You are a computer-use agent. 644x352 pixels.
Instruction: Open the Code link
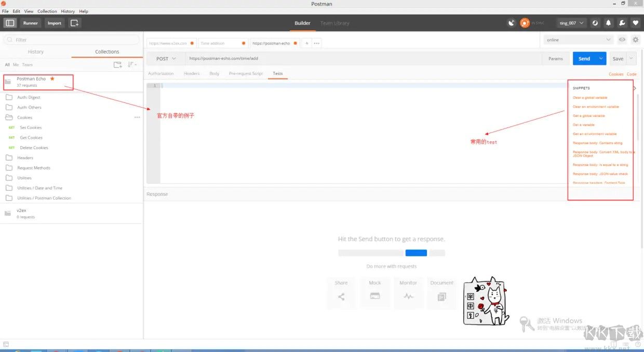632,74
